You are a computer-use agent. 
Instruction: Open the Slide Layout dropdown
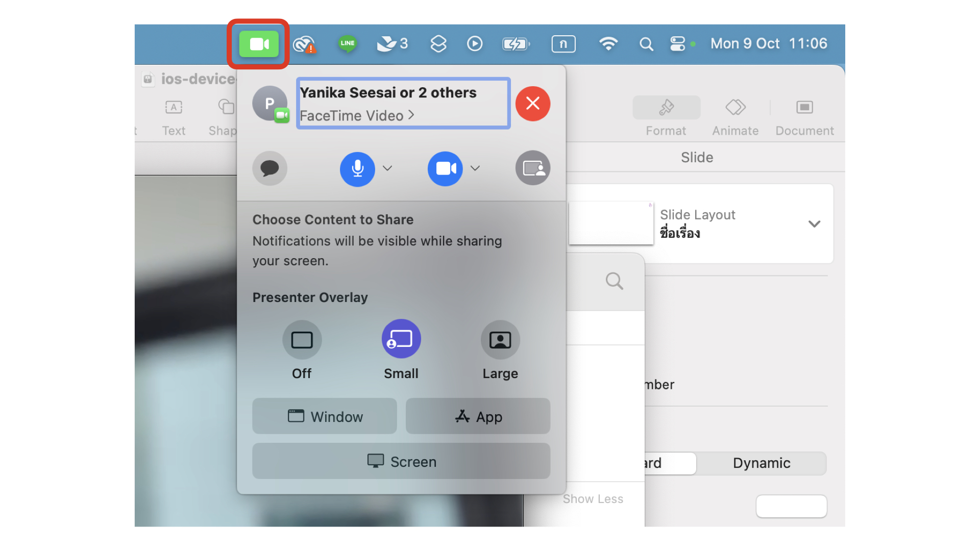[x=814, y=223]
